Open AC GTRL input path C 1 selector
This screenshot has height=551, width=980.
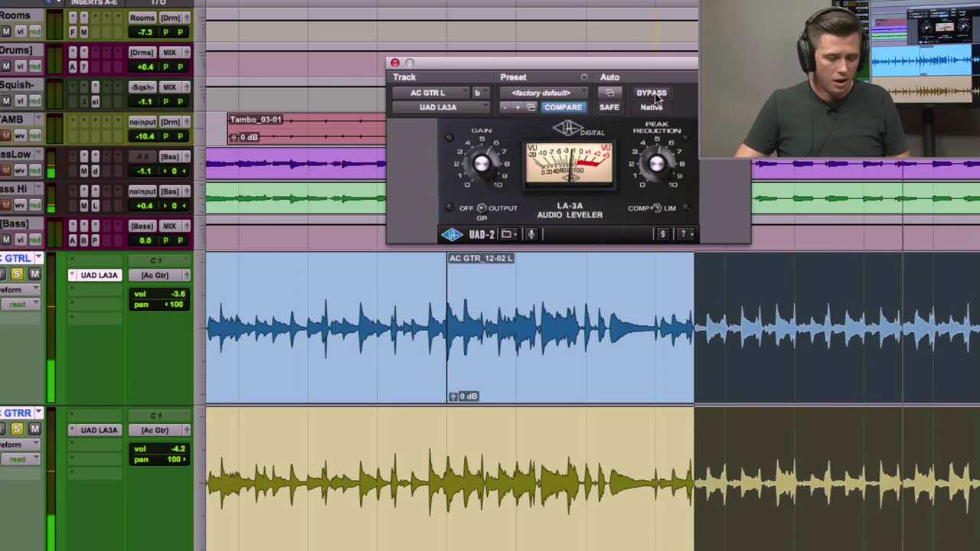point(155,261)
